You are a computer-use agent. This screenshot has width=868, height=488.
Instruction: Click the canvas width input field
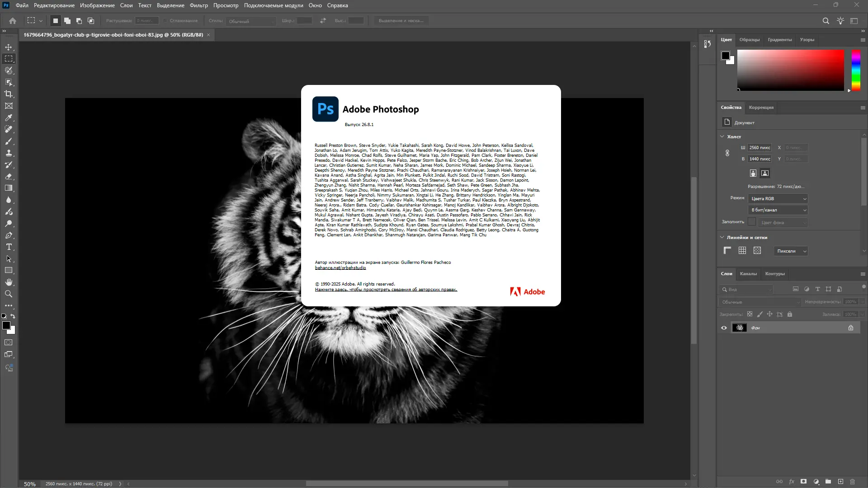759,147
